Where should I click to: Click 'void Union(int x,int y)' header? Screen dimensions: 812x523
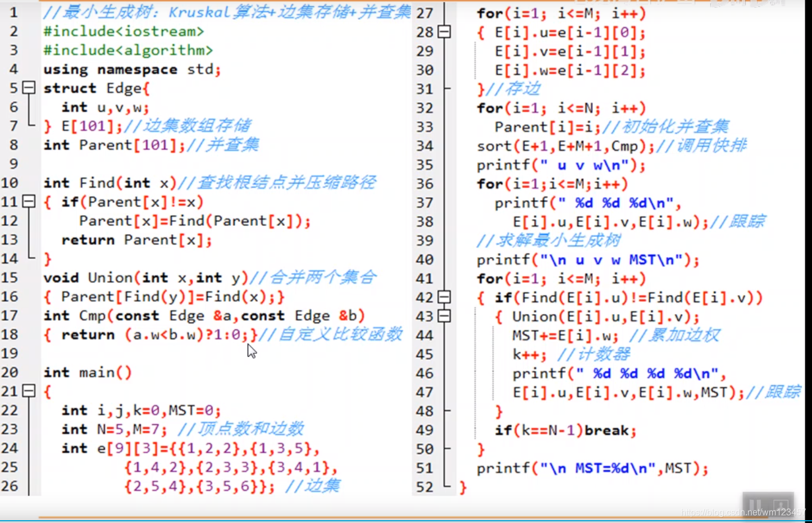click(x=146, y=278)
